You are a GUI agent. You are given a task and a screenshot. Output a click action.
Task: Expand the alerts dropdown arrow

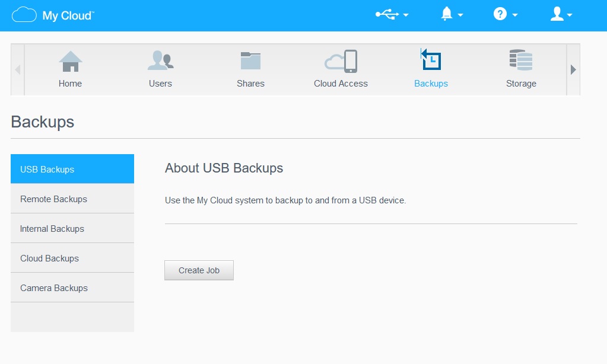coord(460,15)
